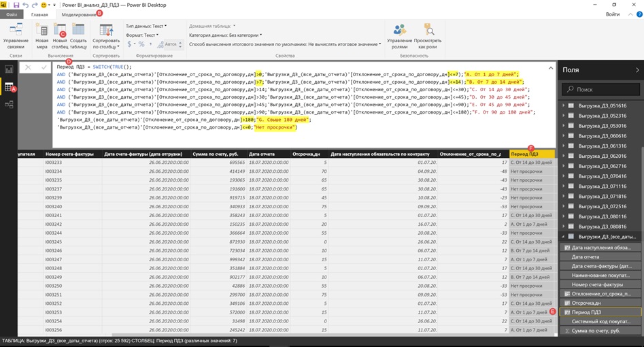The height and width of the screenshot is (347, 644).
Task: Open the Файл menu tab
Action: 12,14
